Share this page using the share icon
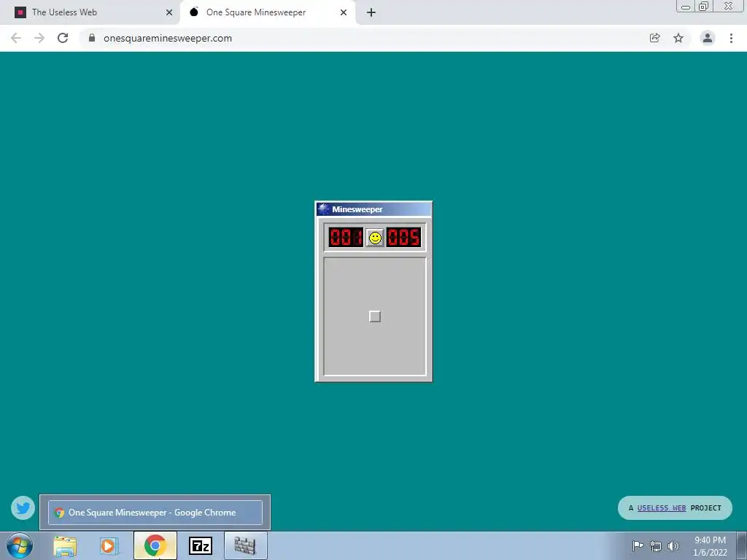The image size is (747, 560). point(655,38)
